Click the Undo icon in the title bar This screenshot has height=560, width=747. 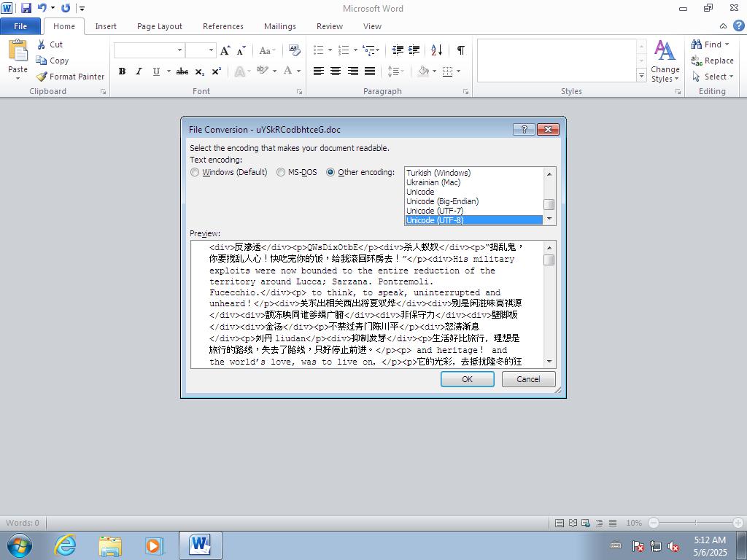42,8
